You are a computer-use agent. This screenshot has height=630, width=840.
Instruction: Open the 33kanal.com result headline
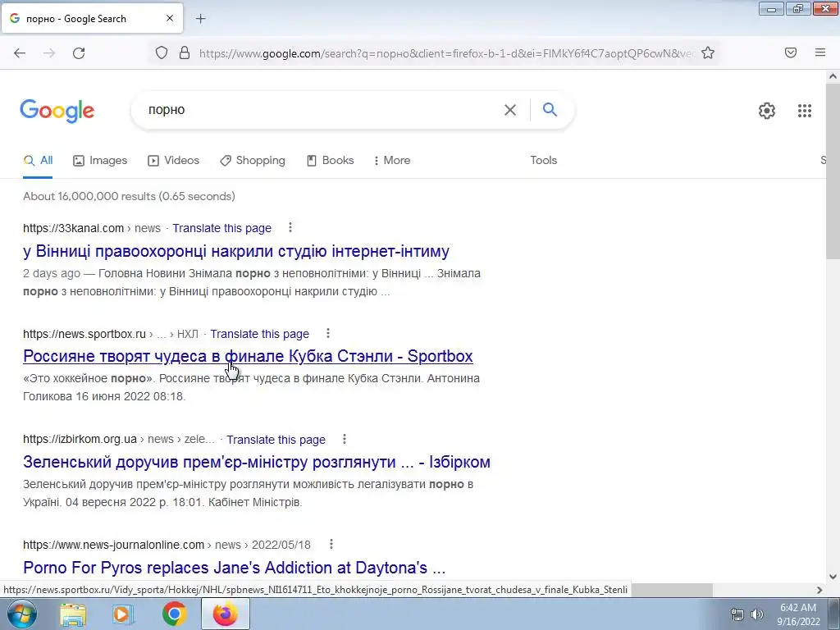(x=236, y=251)
